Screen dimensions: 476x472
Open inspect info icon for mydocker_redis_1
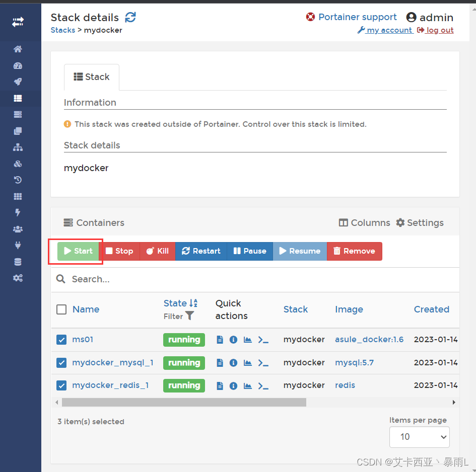coord(233,386)
